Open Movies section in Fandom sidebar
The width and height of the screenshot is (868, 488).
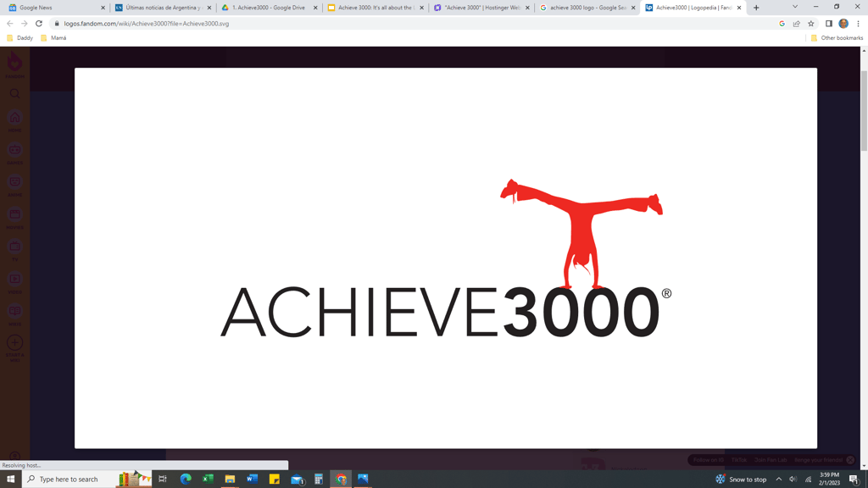(x=15, y=218)
